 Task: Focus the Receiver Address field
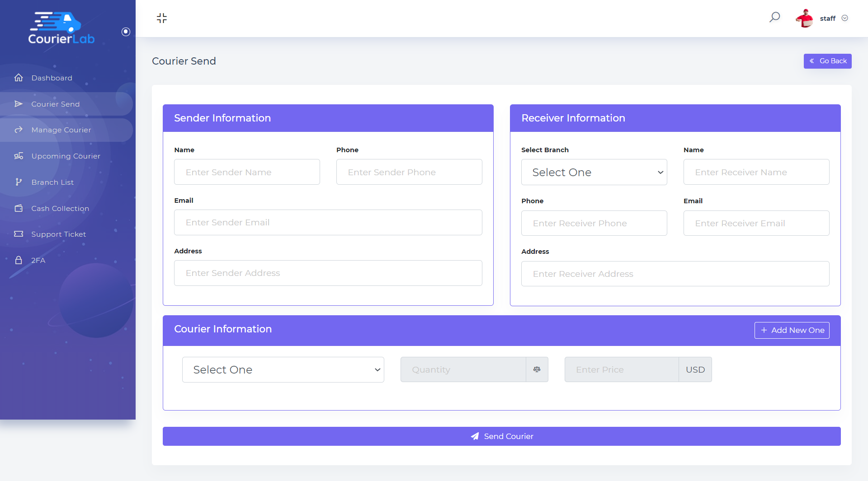(675, 274)
